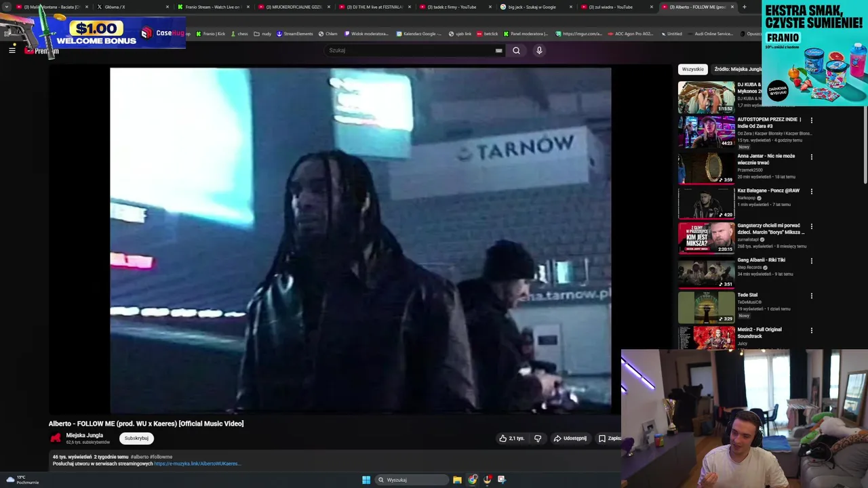Click the main video player frame
The width and height of the screenshot is (868, 488).
click(x=360, y=240)
